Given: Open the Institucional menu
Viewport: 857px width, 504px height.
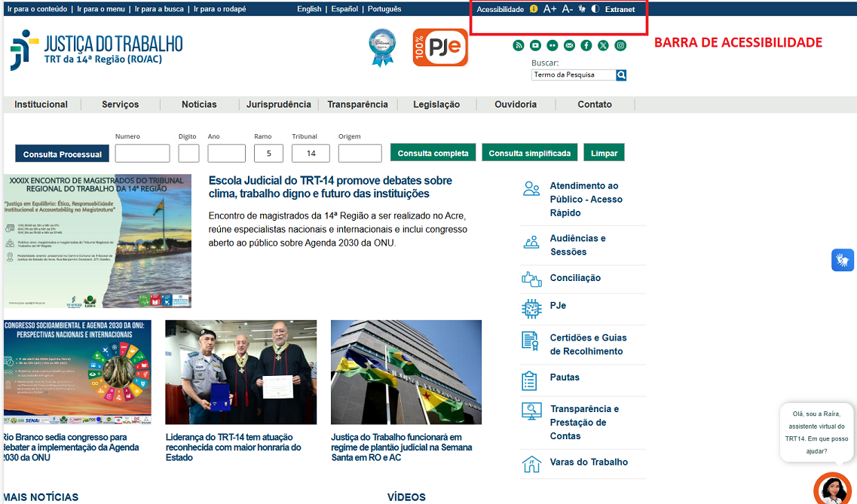Looking at the screenshot, I should 41,105.
